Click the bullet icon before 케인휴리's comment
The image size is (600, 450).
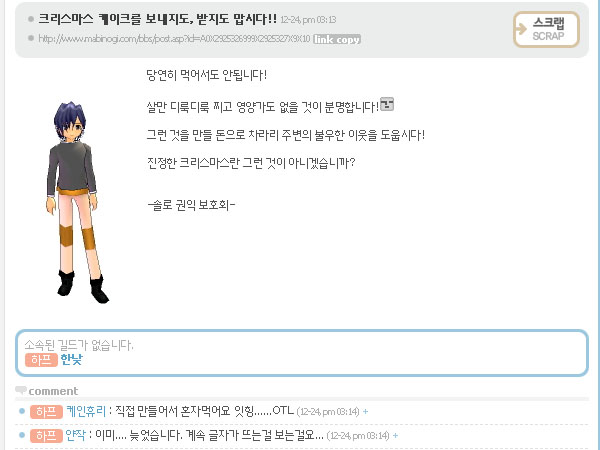[22, 411]
